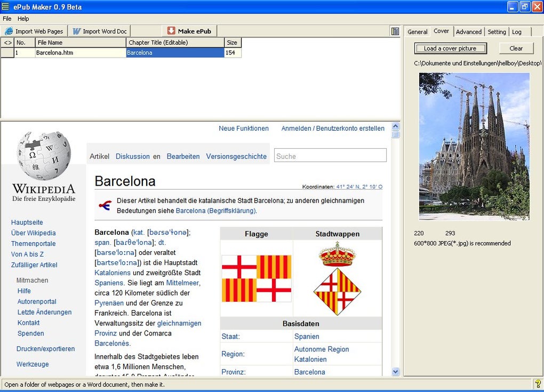Open the Diskussion tab link
The height and width of the screenshot is (392, 544).
(132, 156)
